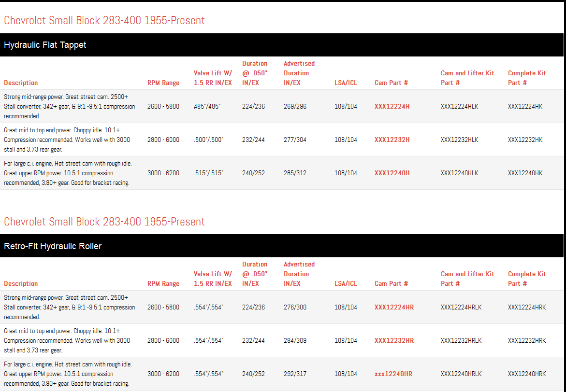Image resolution: width=566 pixels, height=392 pixels.
Task: Select complete kit XXX12240HK
Action: 525,173
